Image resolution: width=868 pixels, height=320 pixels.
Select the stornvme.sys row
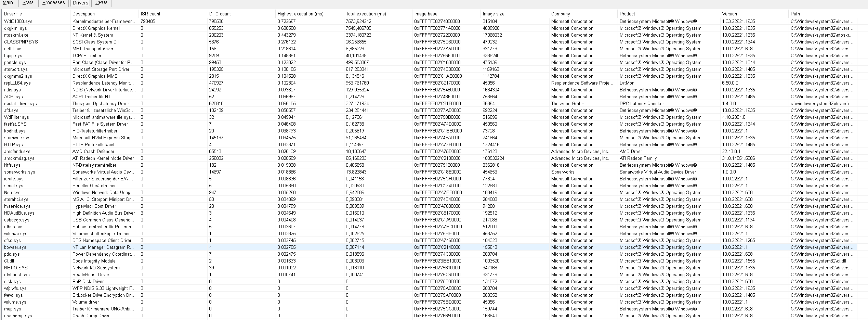tap(429, 138)
